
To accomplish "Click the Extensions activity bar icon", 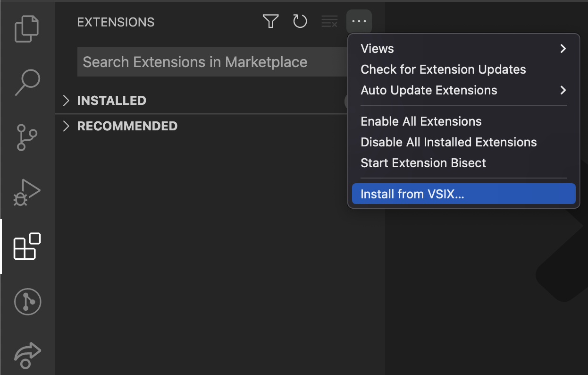I will coord(27,246).
